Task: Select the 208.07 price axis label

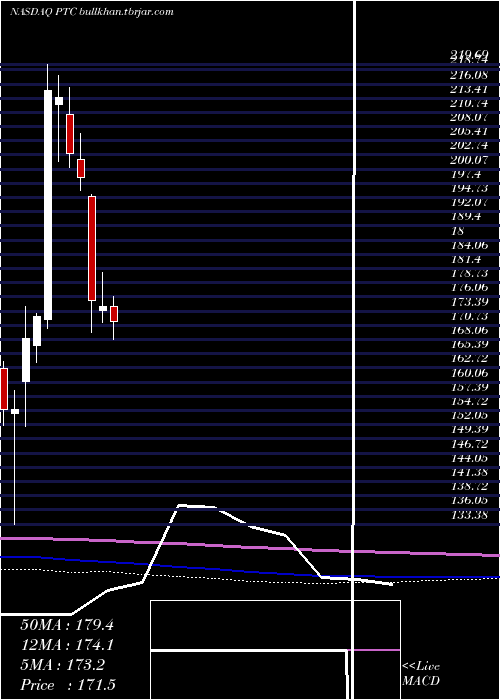Action: 469,118
